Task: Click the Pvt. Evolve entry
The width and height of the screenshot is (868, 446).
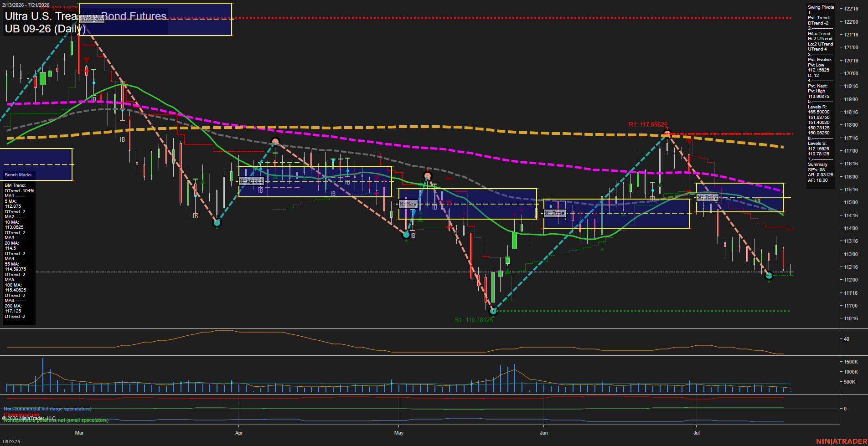Action: (x=820, y=60)
